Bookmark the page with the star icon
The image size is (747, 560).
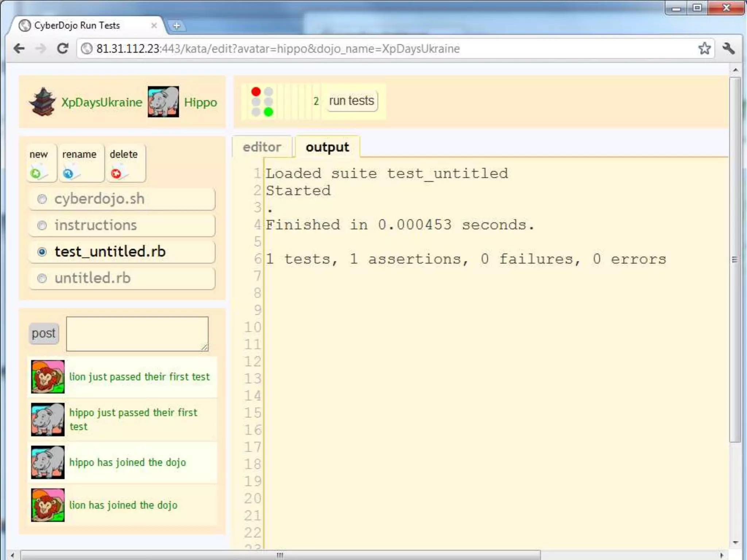[x=704, y=48]
